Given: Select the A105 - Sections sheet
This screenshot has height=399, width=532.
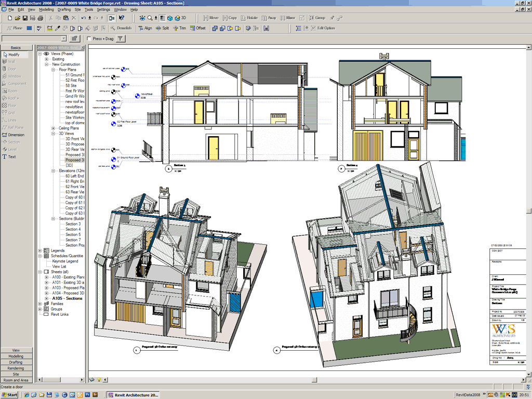Looking at the screenshot, I should [67, 299].
